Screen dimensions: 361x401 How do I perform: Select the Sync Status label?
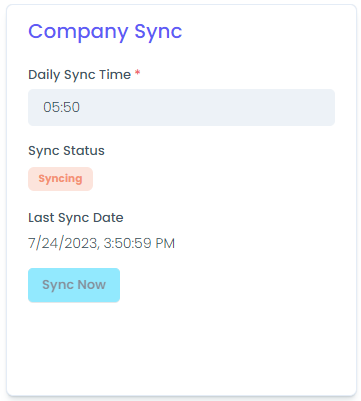click(66, 151)
